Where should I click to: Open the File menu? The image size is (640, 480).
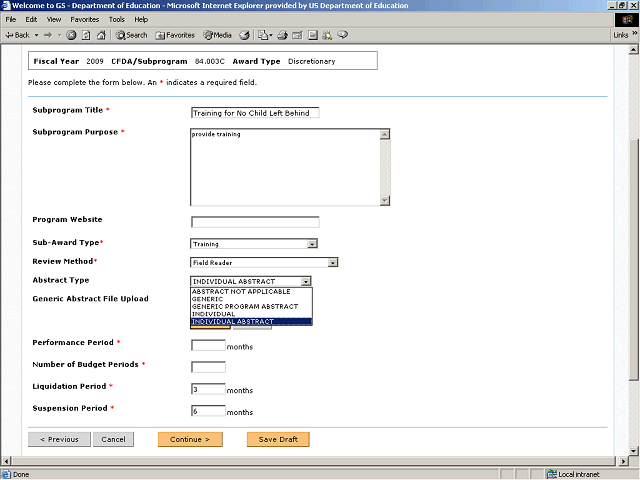click(11, 19)
